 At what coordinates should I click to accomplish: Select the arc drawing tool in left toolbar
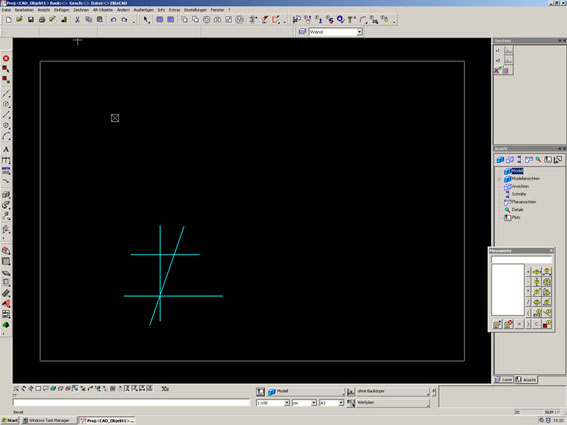click(6, 136)
